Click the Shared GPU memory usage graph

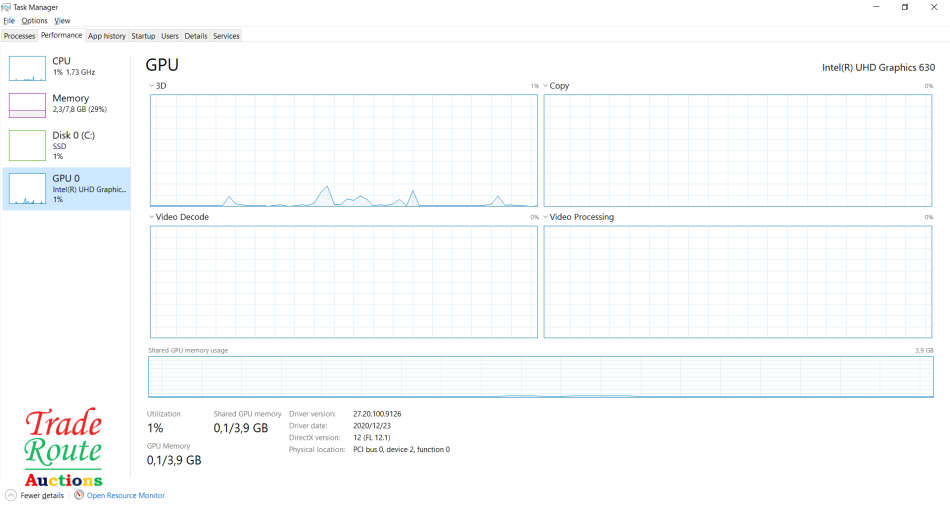(x=541, y=377)
